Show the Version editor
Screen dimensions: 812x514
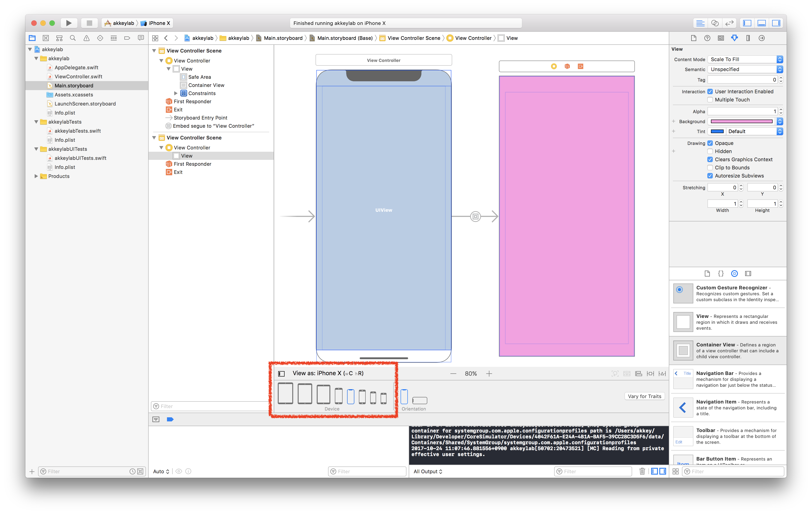[729, 23]
